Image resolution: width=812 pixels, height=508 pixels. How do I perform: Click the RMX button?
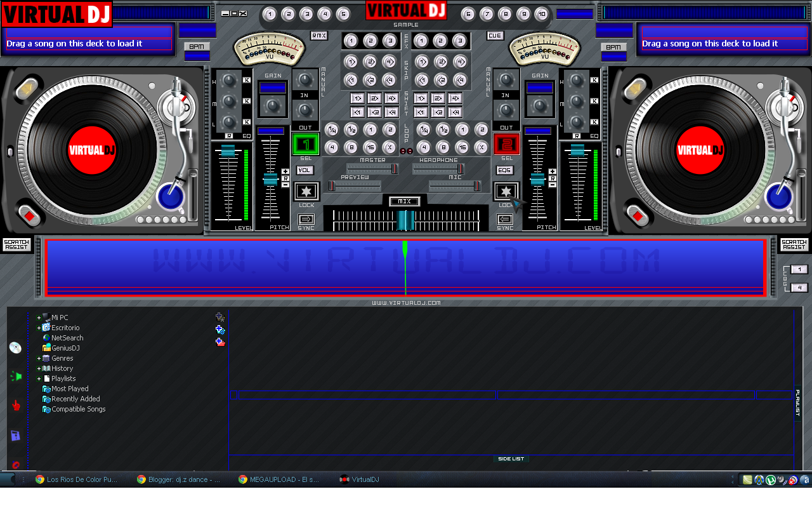[318, 36]
